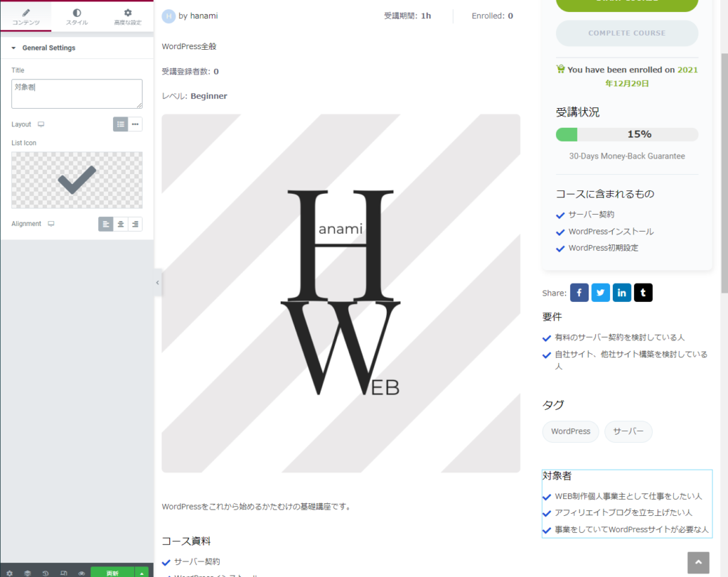Switch to Responsive mode icon
728x577 pixels.
click(64, 573)
